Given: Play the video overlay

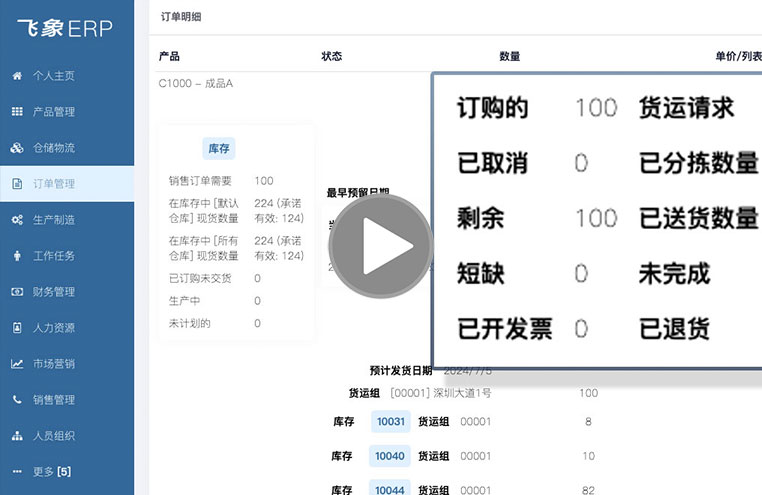Looking at the screenshot, I should coord(380,246).
